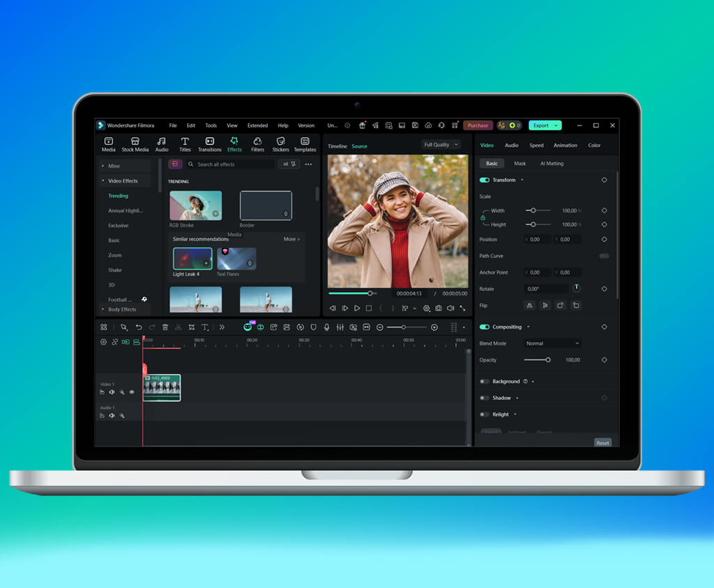This screenshot has height=588, width=714.
Task: Enable the Shadow switch
Action: click(485, 398)
